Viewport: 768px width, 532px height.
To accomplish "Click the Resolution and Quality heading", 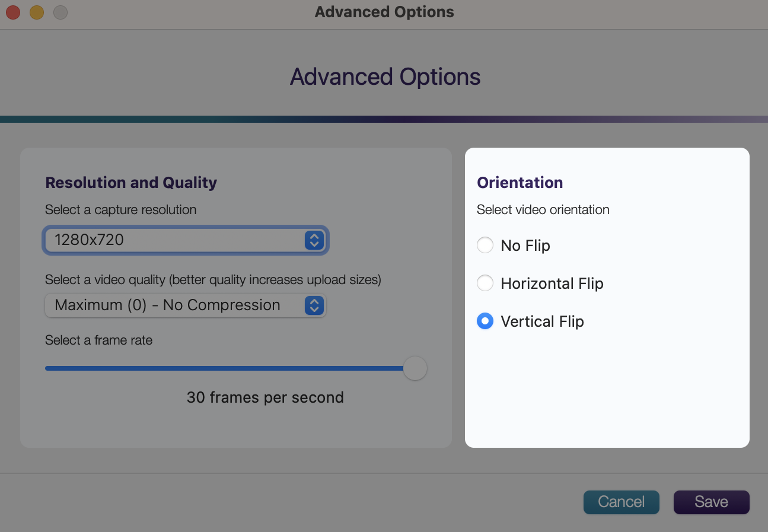I will pos(131,183).
